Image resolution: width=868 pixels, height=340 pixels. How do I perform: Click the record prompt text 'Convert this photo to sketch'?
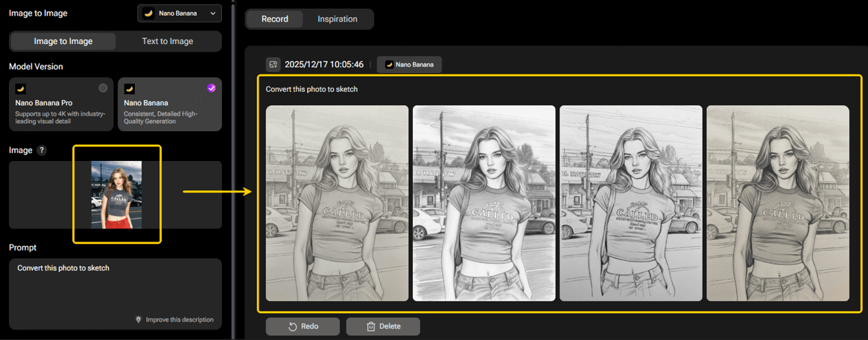(x=311, y=89)
